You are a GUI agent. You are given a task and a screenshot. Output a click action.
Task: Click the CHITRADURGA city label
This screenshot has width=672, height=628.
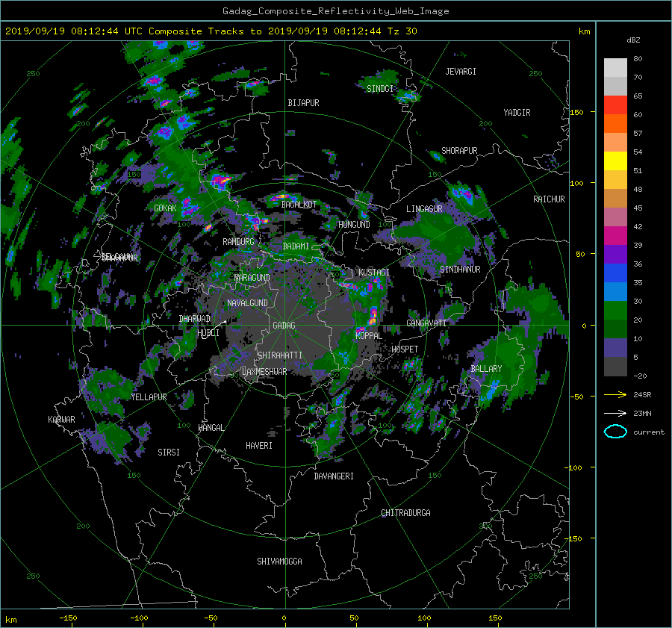(x=405, y=513)
